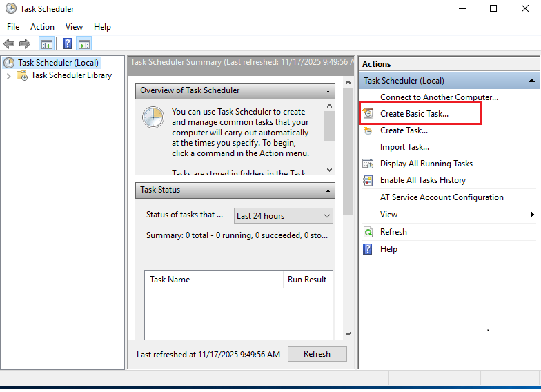Click the Summary: 0 total status text

tap(237, 235)
